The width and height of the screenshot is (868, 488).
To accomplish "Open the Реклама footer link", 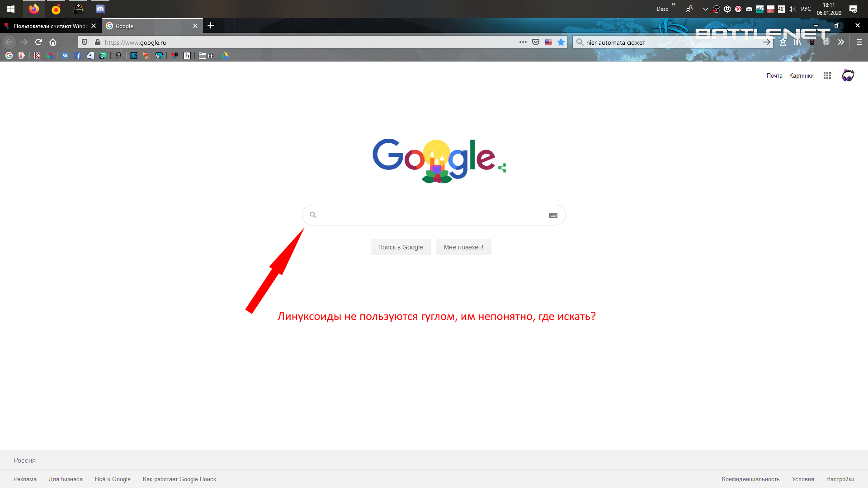I will [25, 479].
